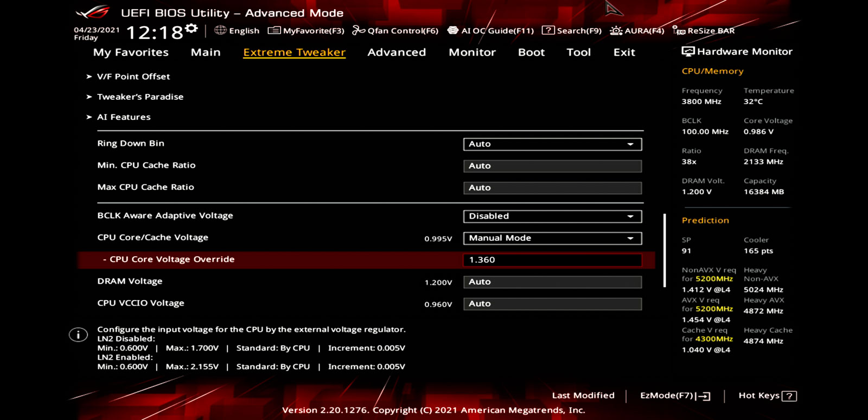
Task: Click Last Modified button
Action: (583, 396)
